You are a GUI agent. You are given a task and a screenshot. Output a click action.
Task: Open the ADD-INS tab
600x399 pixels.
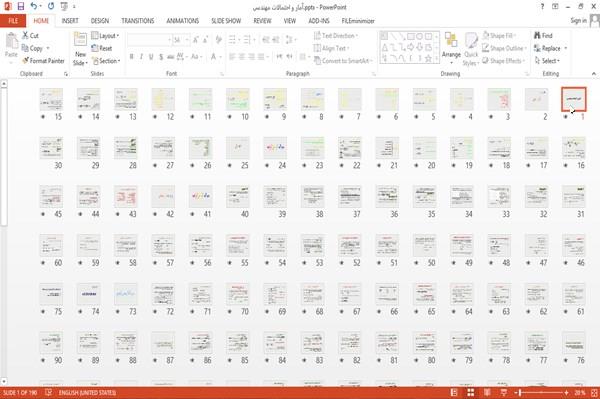tap(319, 21)
